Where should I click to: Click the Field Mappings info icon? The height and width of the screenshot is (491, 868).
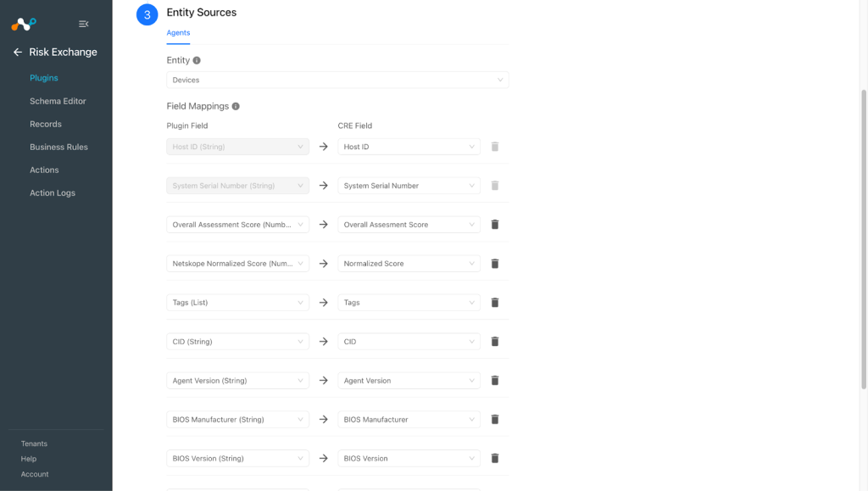click(236, 106)
